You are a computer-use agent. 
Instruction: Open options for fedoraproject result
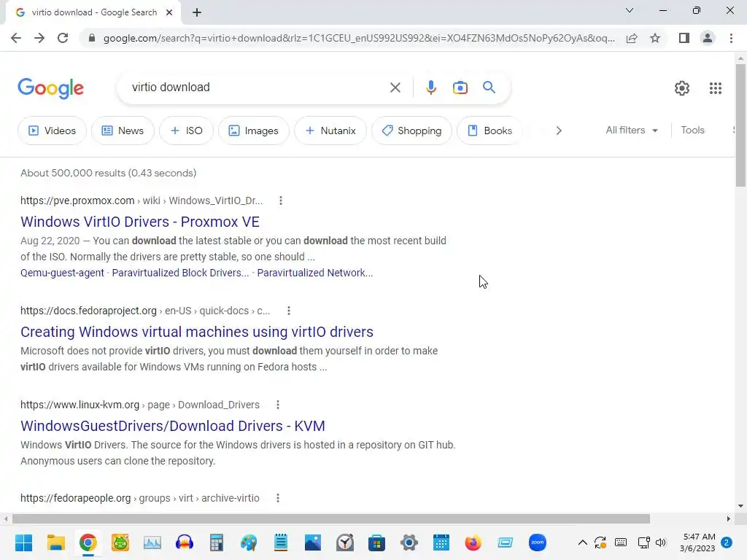[x=289, y=311]
